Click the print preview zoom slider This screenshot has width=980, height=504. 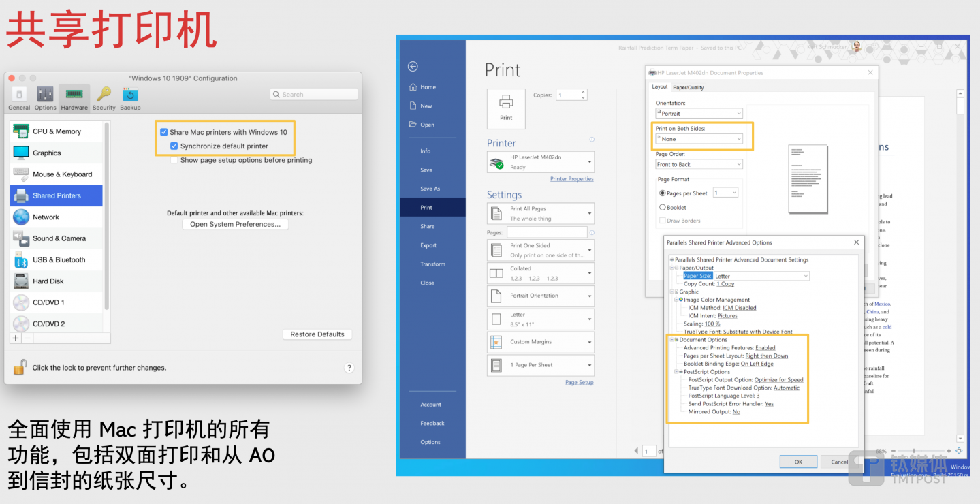[x=921, y=451]
